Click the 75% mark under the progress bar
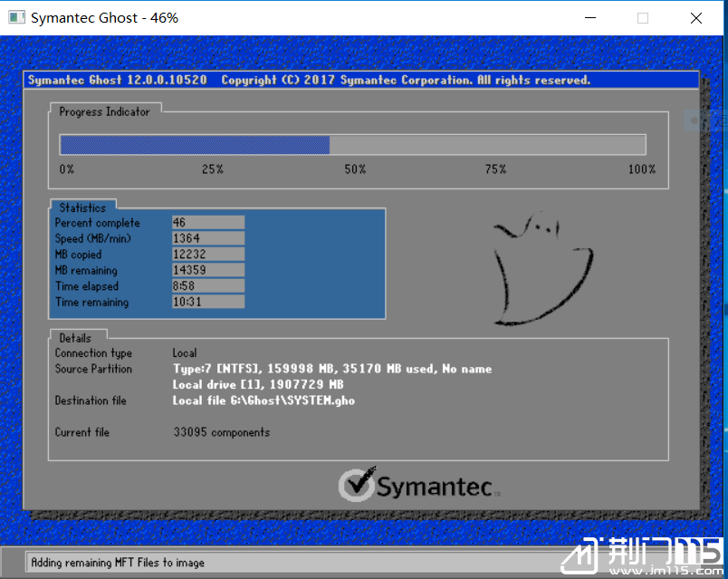The height and width of the screenshot is (579, 728). [x=496, y=169]
